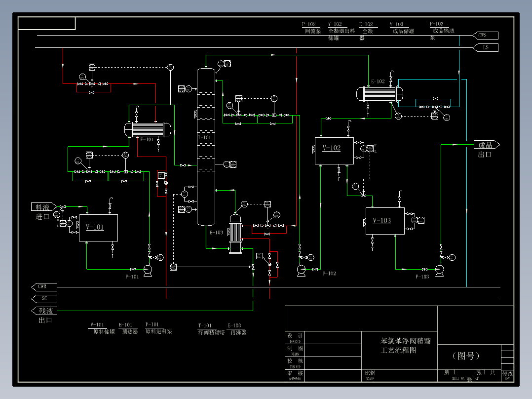Click the T-101 label on the column
532x399 pixels.
(205, 138)
